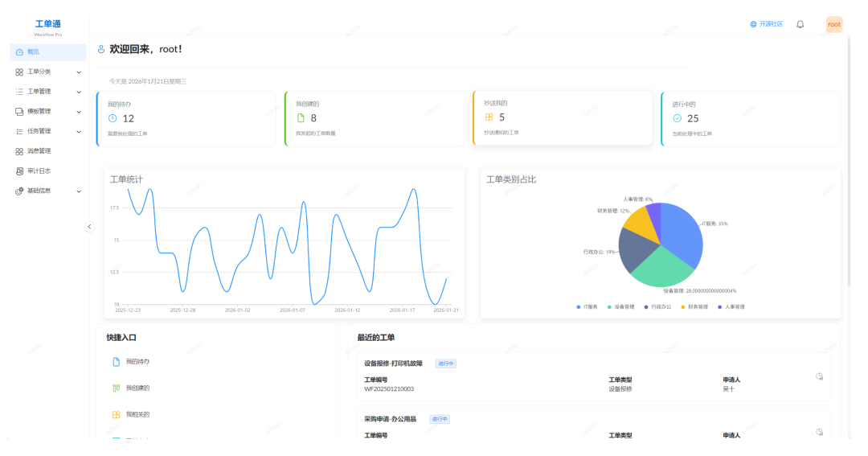
Task: Click the 进行中 tag on 采购申请 ticket
Action: click(440, 420)
